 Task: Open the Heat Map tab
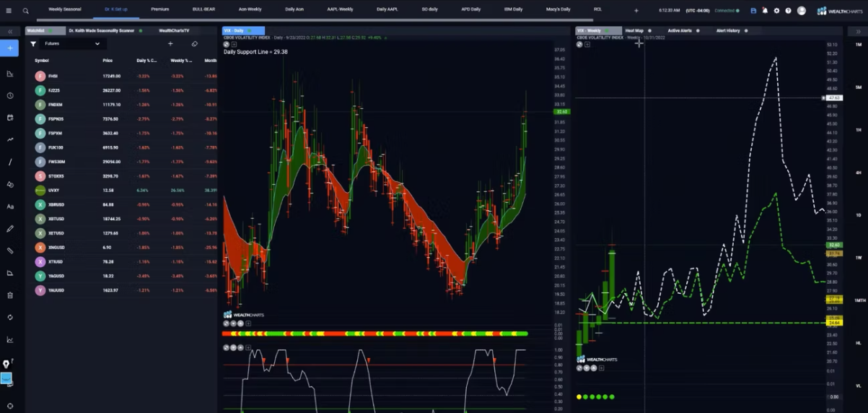click(x=634, y=31)
